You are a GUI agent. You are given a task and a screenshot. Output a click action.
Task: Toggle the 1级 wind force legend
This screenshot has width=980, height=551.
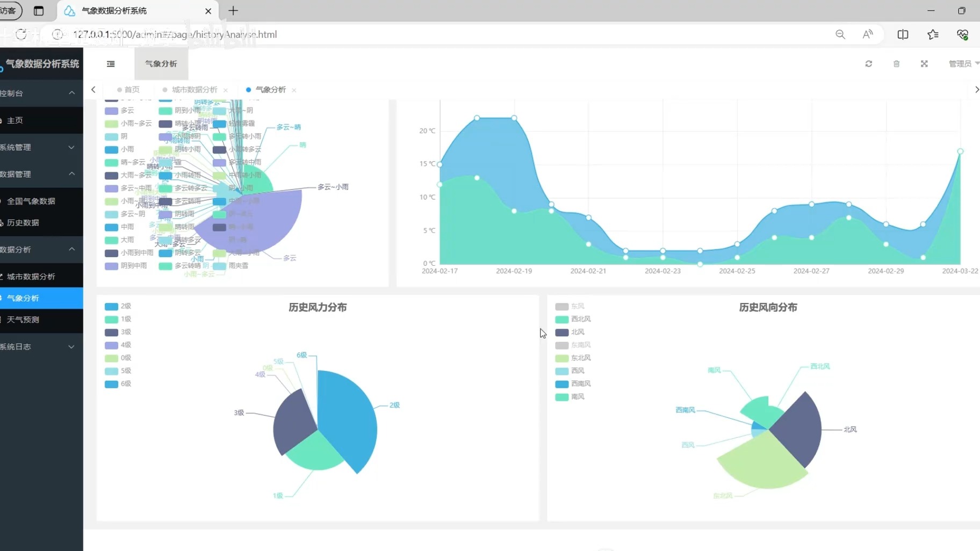pos(118,319)
